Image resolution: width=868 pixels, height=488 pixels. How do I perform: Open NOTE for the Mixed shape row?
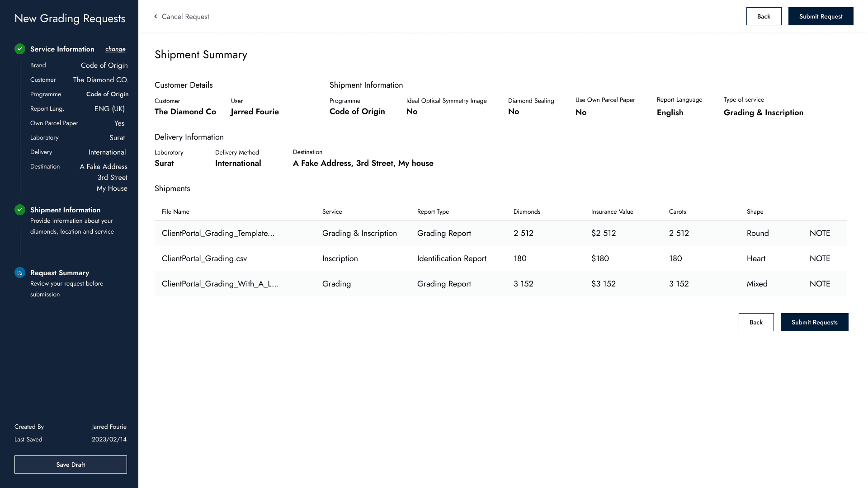pyautogui.click(x=820, y=284)
